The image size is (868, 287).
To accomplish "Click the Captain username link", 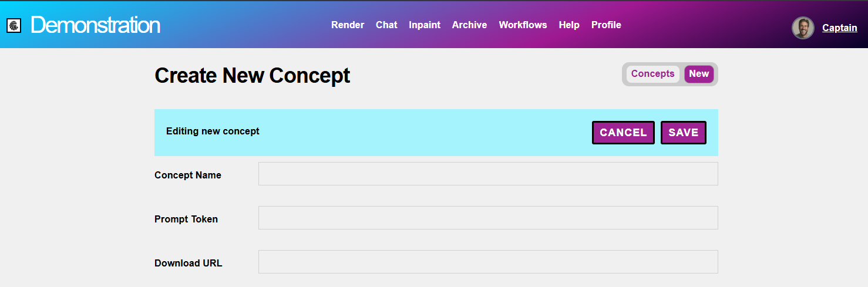I will coord(839,28).
